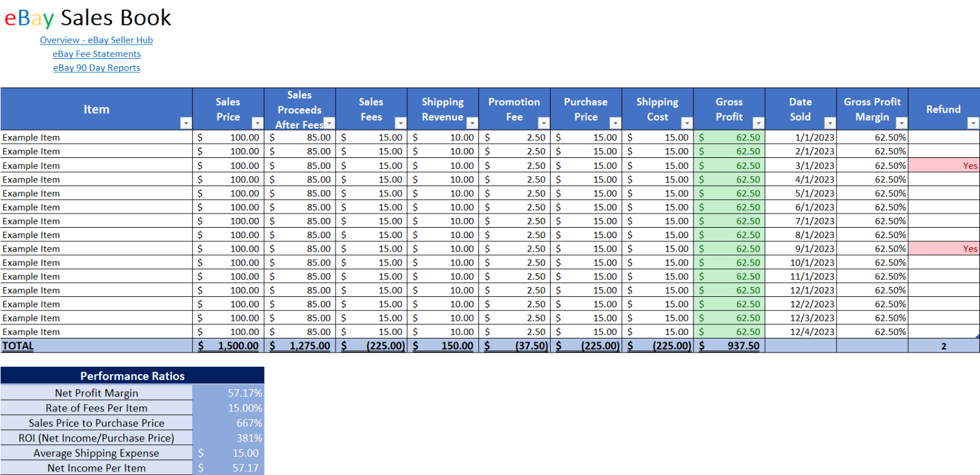Viewport: 980px width, 475px height.
Task: Select date cell 12/3/2023
Action: click(801, 318)
